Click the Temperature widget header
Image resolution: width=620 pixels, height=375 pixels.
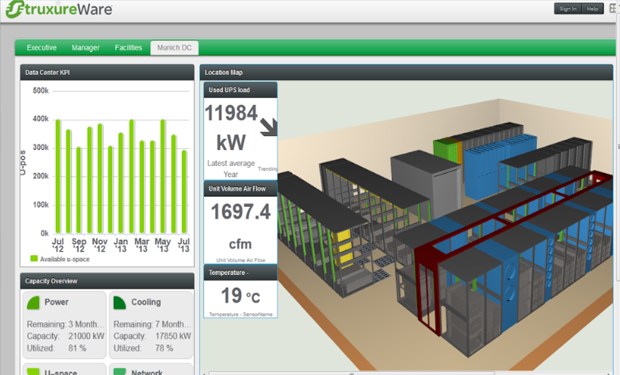point(240,273)
